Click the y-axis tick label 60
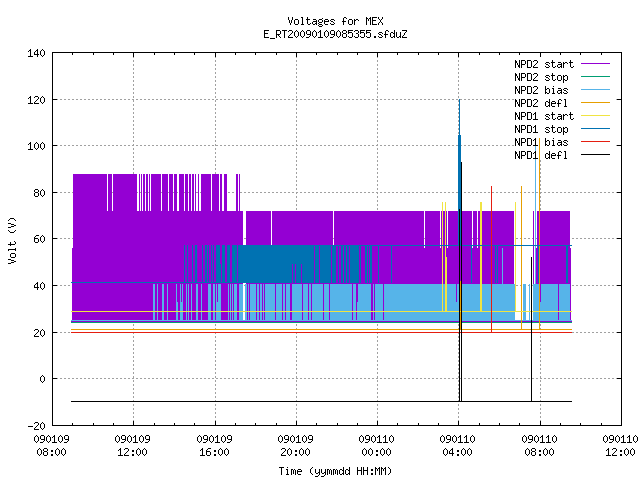 click(39, 239)
